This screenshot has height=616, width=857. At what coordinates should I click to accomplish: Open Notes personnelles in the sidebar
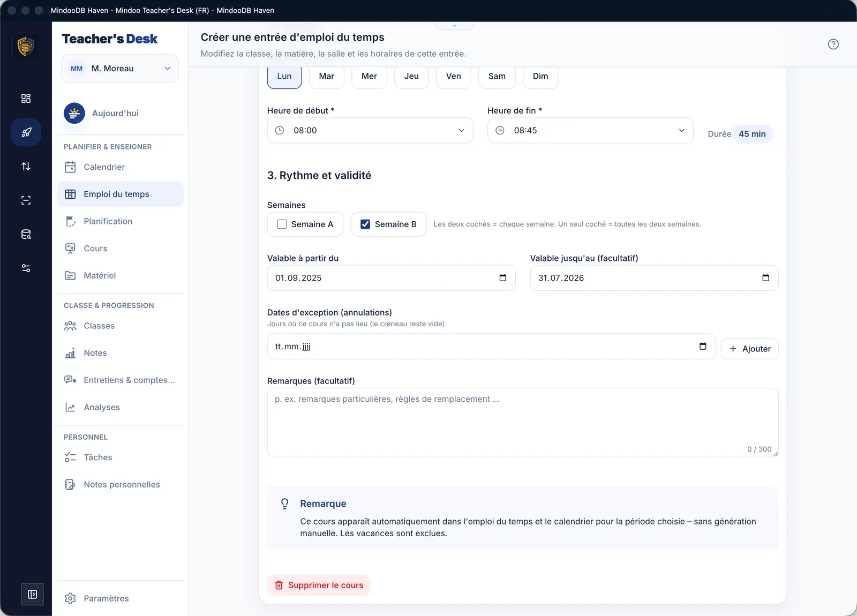pyautogui.click(x=120, y=485)
